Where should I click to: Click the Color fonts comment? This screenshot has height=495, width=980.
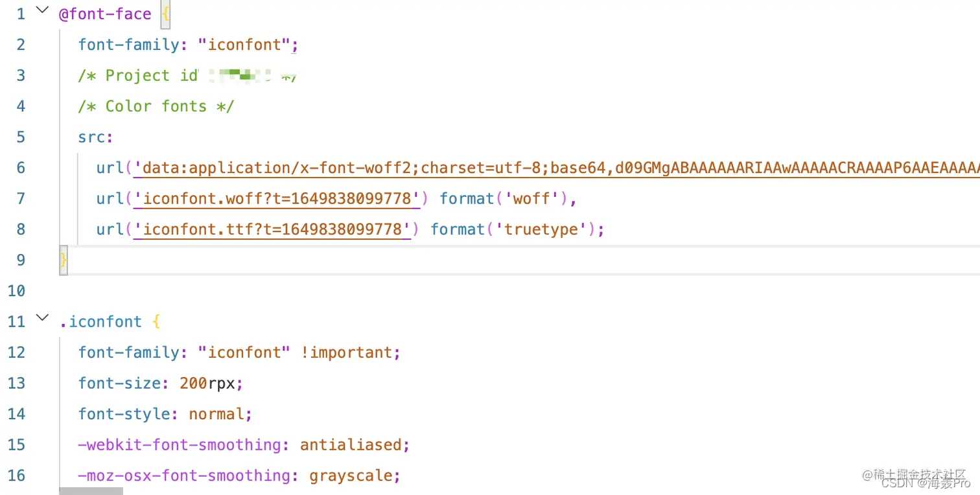click(156, 106)
